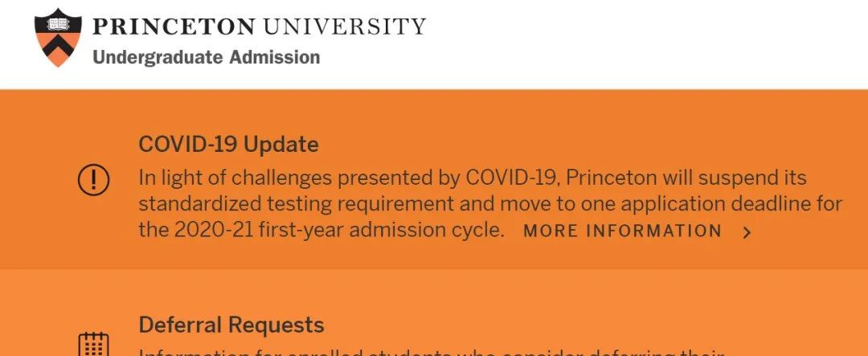
Task: Click the arrow chevron after MORE INFORMATION
Action: pyautogui.click(x=747, y=232)
